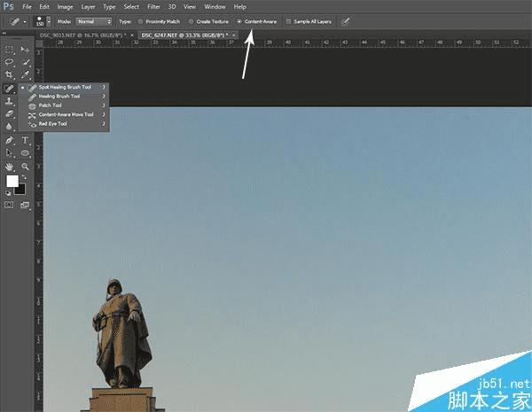Click the Clone Stamp tool

(x=10, y=101)
